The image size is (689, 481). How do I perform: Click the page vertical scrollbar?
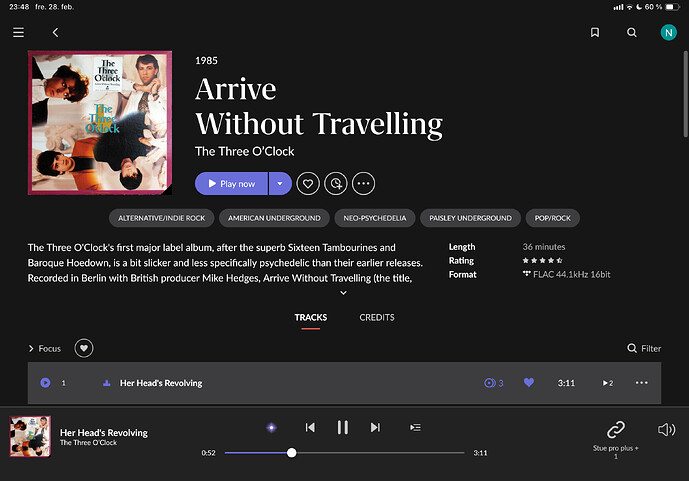(x=685, y=94)
